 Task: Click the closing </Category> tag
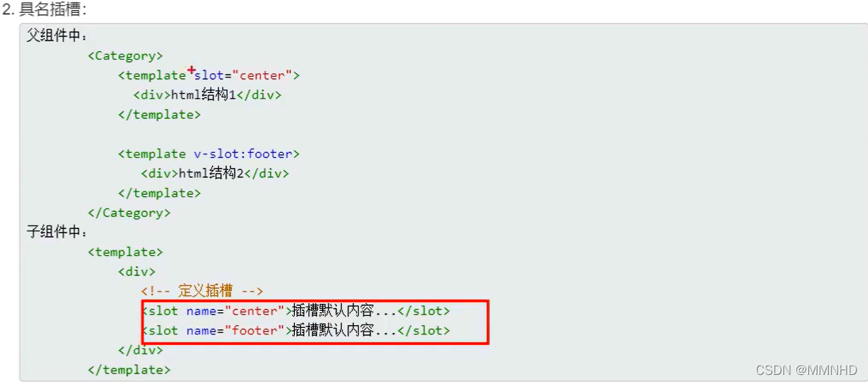point(129,213)
